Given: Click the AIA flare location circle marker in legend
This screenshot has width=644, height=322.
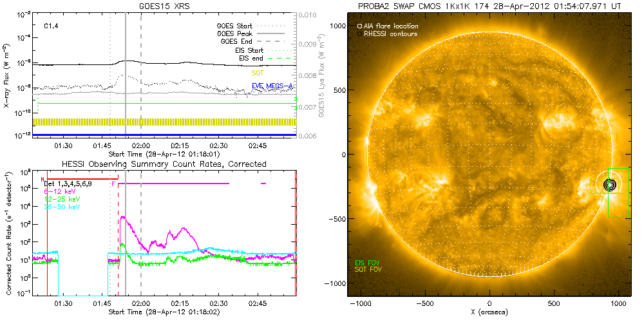Looking at the screenshot, I should coord(359,26).
